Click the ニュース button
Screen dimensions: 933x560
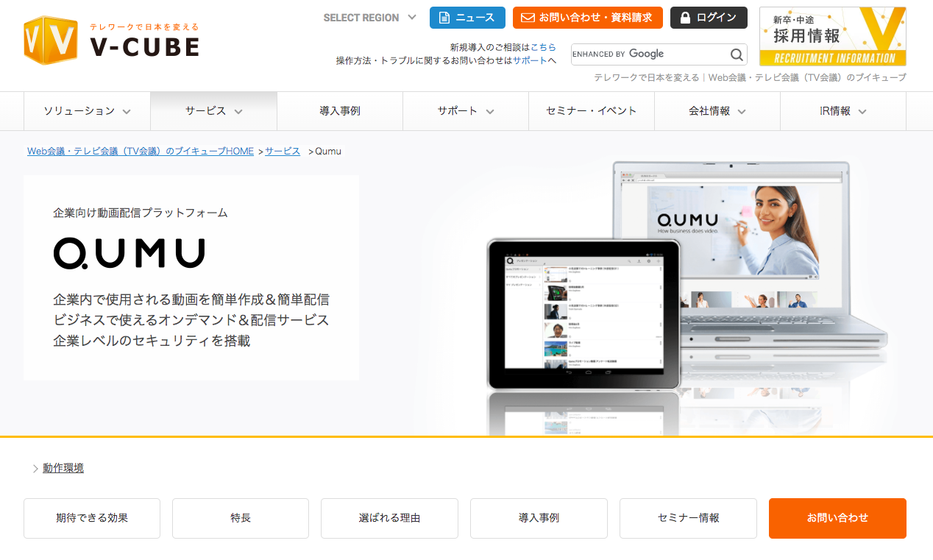[467, 18]
